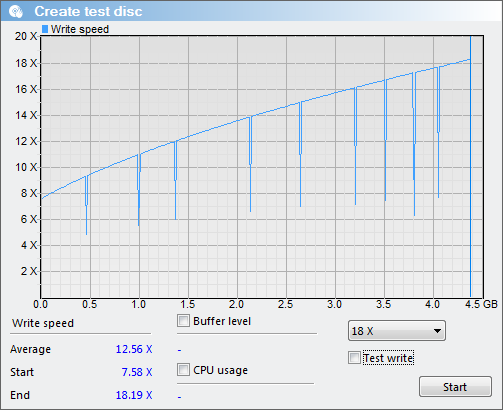Click the 20 X label on y-axis
This screenshot has height=410, width=503.
[x=26, y=36]
